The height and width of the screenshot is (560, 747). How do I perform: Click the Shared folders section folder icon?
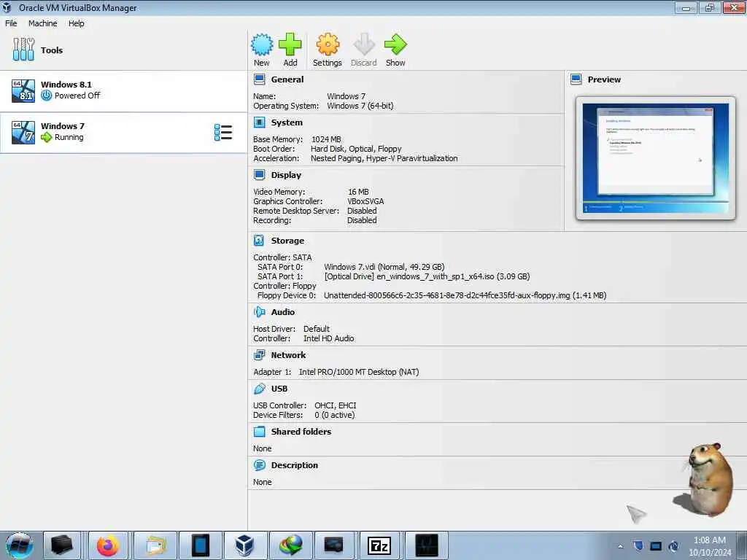point(259,432)
